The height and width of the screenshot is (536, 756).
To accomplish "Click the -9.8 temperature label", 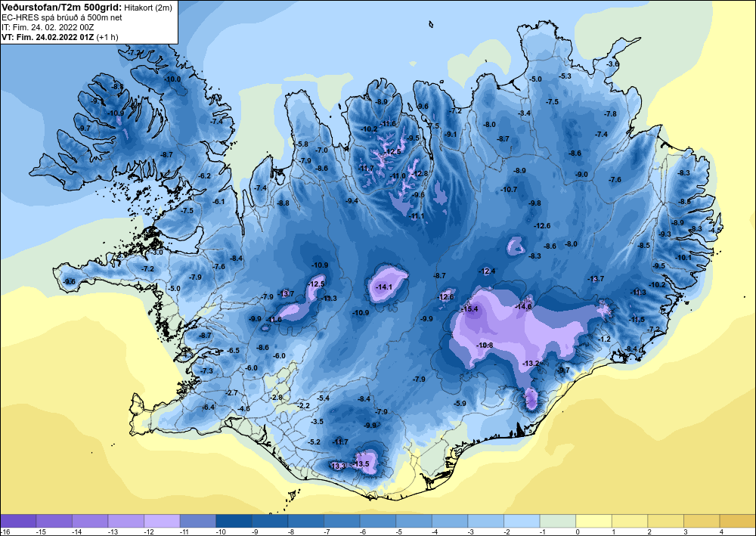I will (x=534, y=203).
